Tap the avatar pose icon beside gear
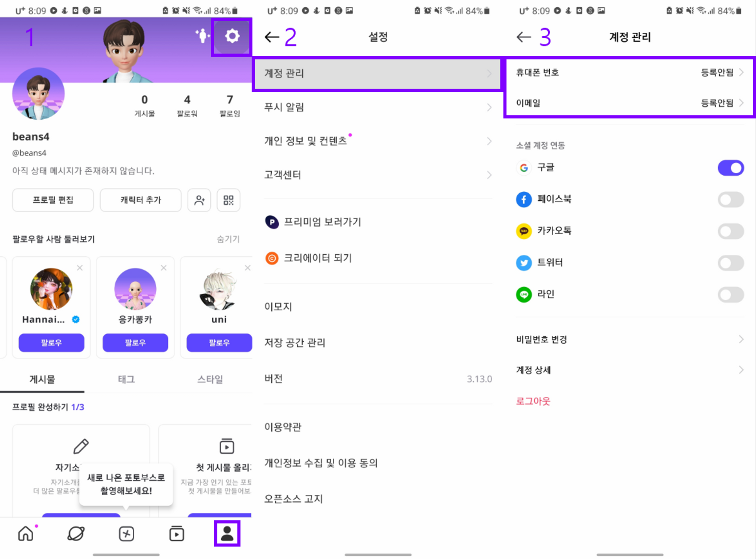 202,36
